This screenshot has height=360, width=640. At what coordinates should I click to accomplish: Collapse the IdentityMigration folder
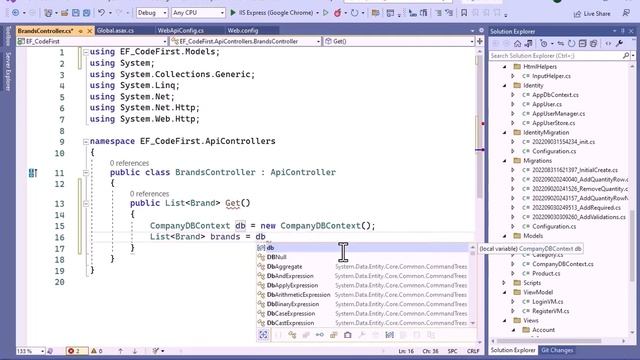pos(504,132)
